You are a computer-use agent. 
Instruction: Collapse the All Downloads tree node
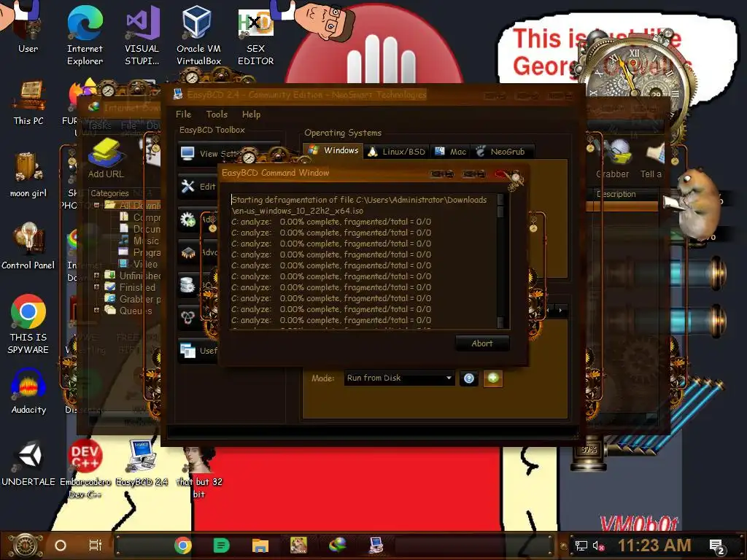click(97, 205)
